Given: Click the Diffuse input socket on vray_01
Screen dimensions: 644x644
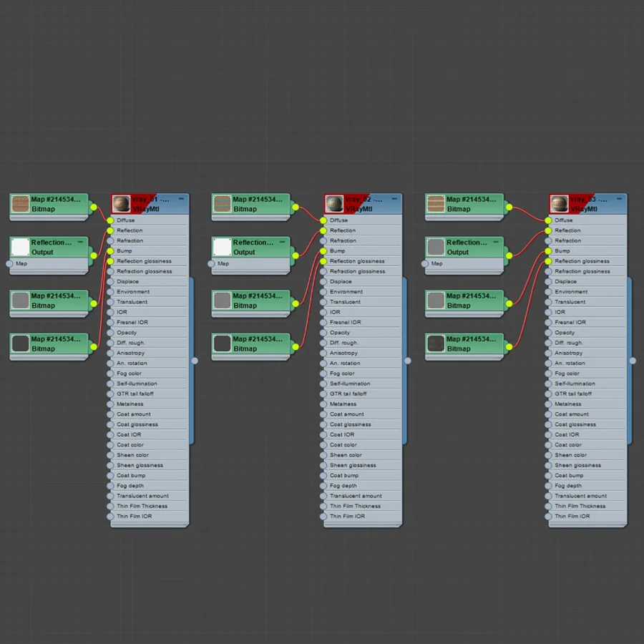Looking at the screenshot, I should (110, 220).
